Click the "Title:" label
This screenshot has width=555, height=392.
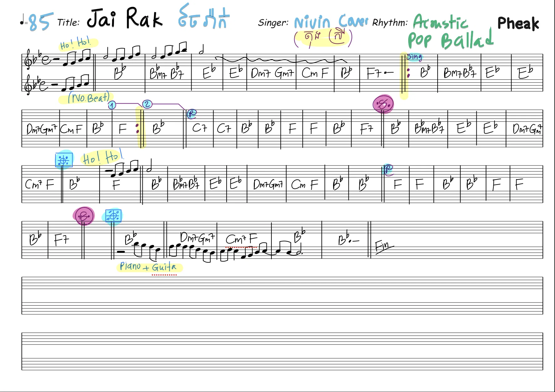pos(68,22)
